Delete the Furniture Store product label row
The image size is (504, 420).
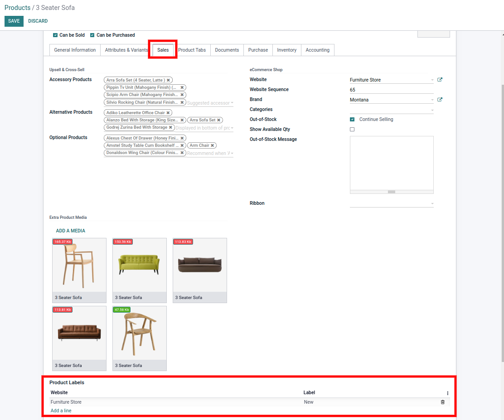click(443, 402)
